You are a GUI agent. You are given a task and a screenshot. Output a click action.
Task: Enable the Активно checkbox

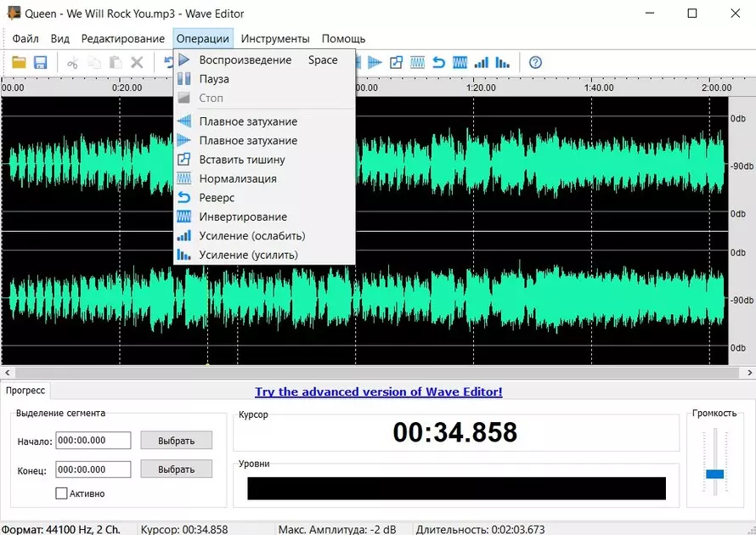(62, 493)
